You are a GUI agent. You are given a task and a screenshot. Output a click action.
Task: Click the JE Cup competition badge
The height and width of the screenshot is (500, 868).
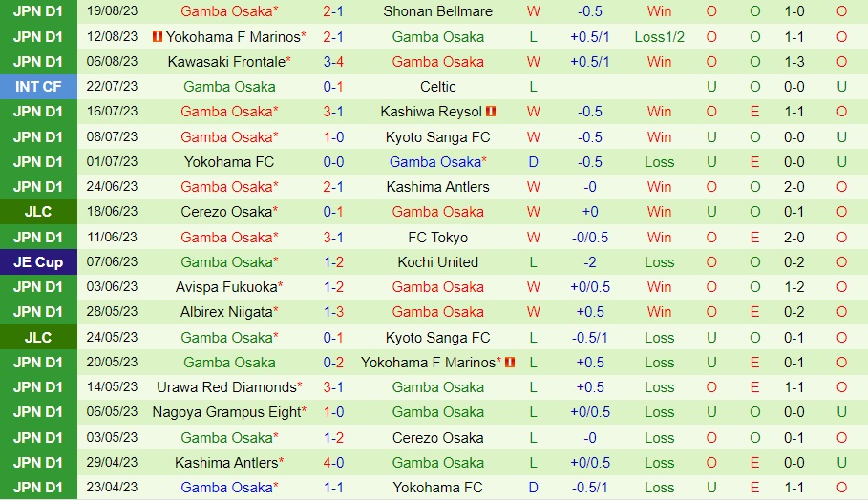(38, 262)
